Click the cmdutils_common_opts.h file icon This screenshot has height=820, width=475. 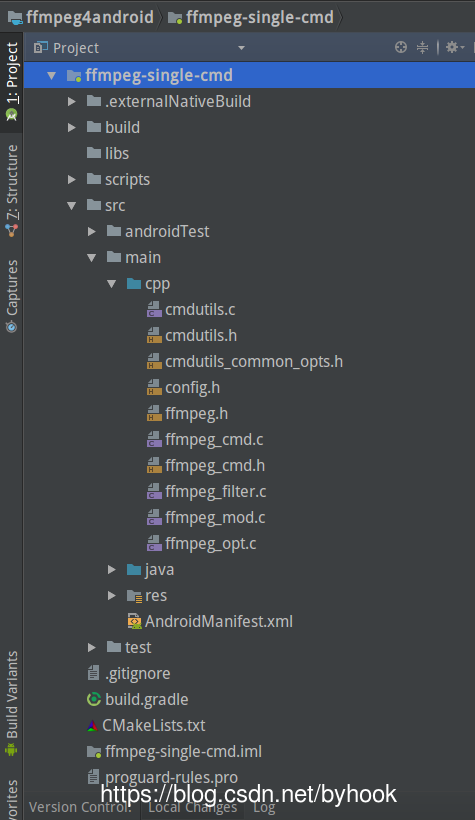pos(154,361)
